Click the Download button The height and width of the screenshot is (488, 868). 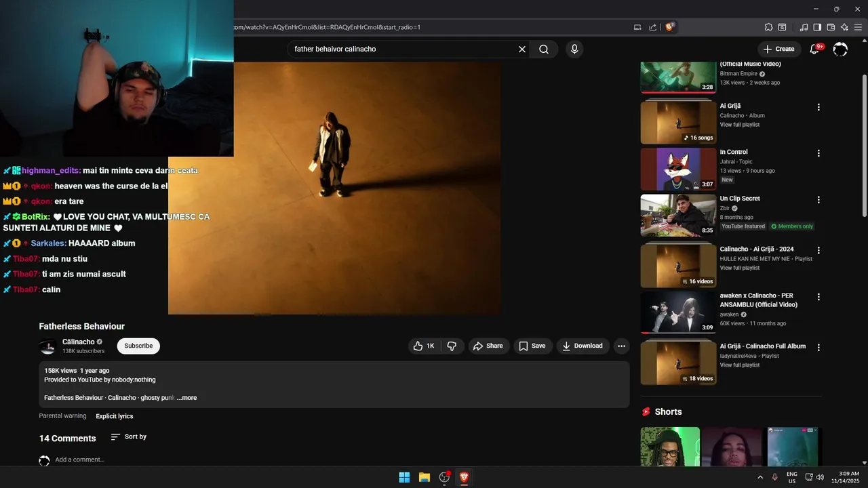582,346
